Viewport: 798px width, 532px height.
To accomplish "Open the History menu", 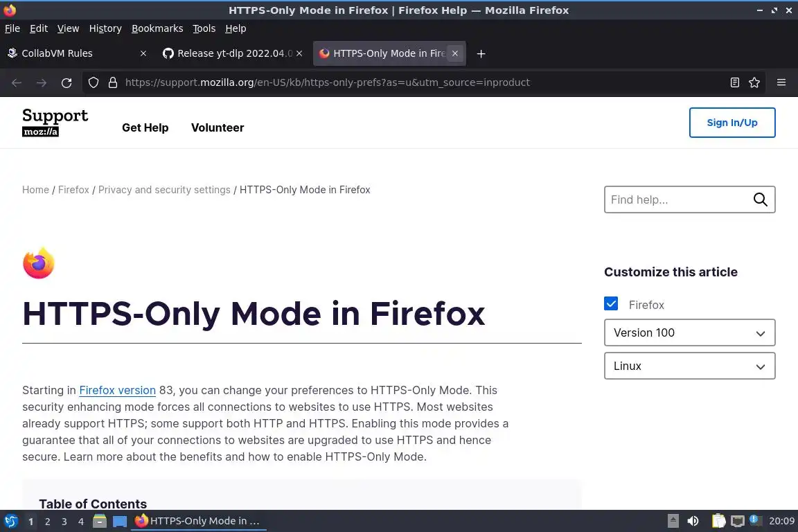I will (x=105, y=28).
